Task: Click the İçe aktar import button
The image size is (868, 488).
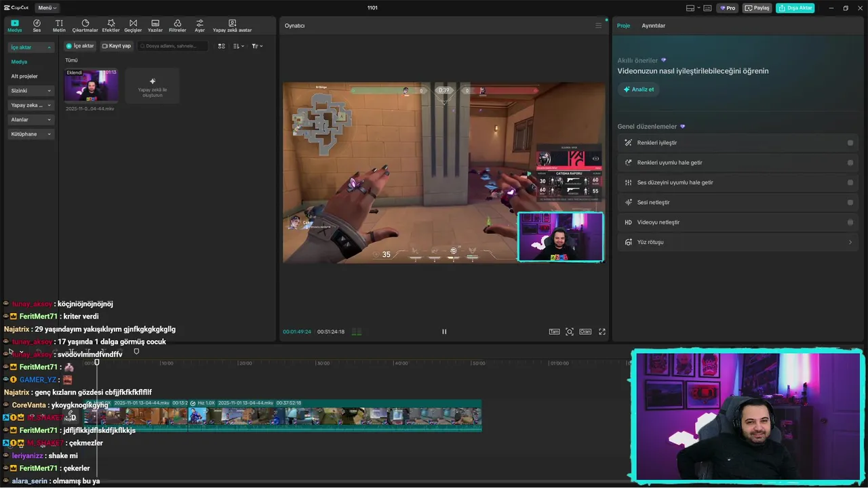Action: [x=80, y=46]
